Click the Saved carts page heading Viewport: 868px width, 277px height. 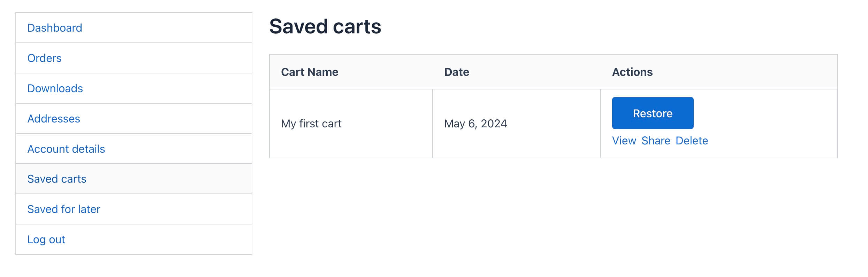[x=325, y=26]
